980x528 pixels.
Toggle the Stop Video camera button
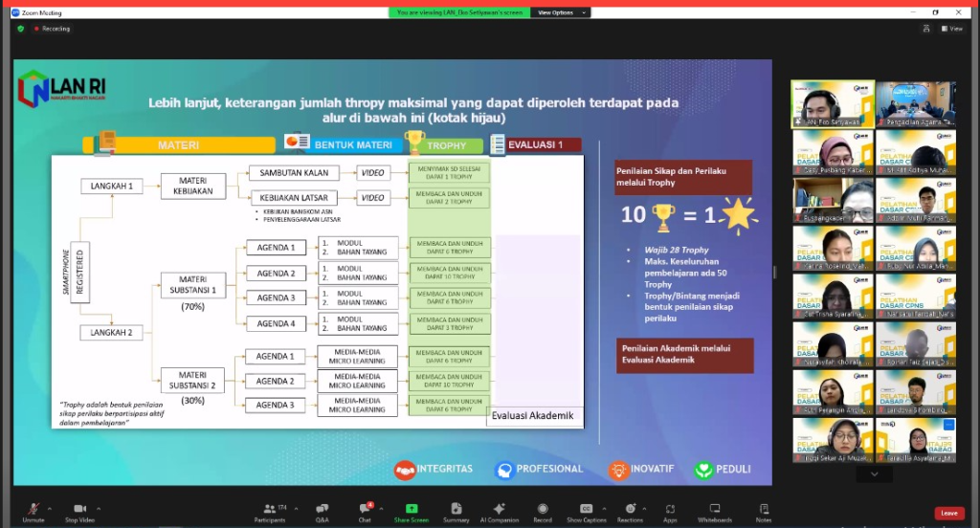(79, 511)
